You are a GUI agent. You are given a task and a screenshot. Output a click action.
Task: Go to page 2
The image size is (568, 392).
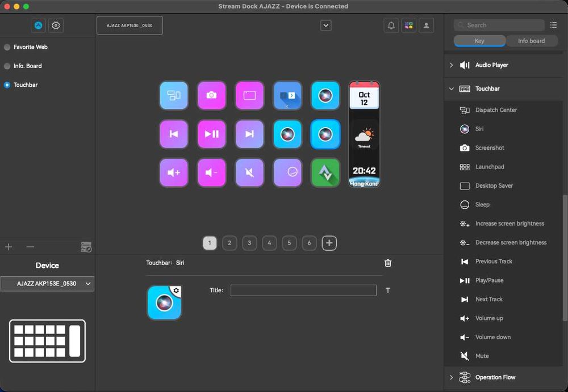(229, 243)
